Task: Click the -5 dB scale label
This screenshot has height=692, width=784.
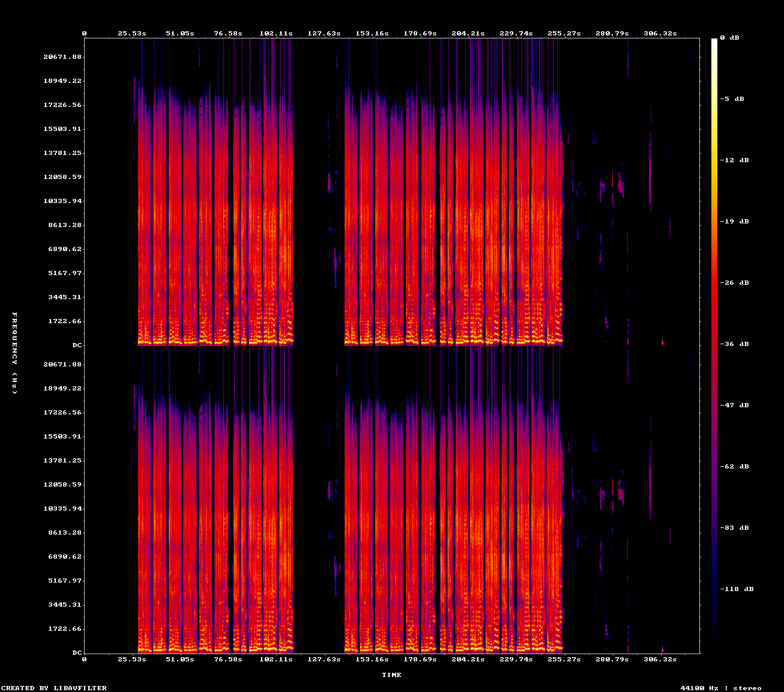Action: pyautogui.click(x=732, y=99)
